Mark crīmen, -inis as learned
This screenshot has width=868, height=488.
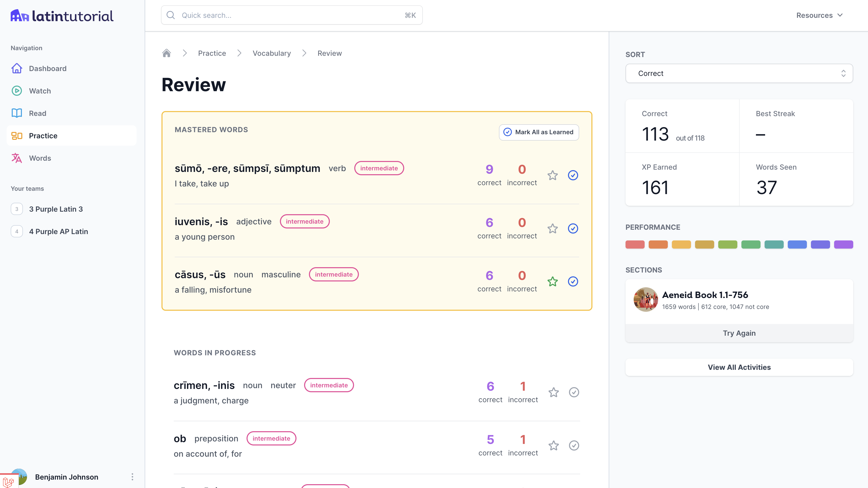pyautogui.click(x=574, y=392)
